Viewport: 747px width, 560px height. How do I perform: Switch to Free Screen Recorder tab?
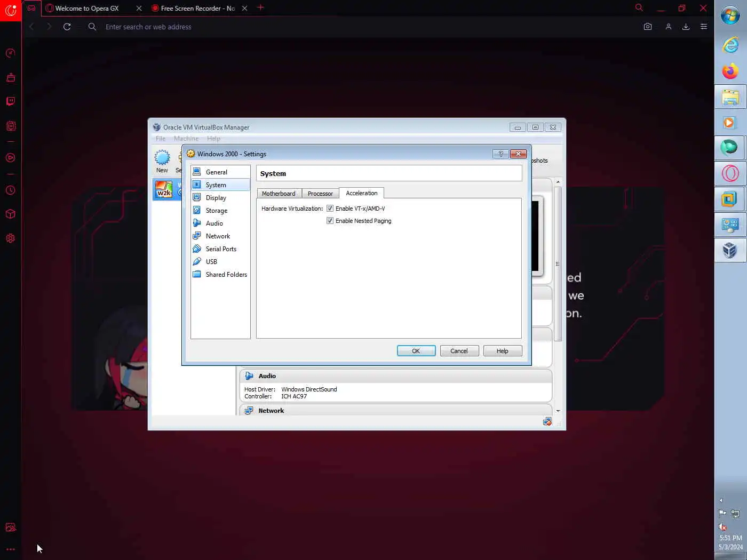[x=198, y=8]
